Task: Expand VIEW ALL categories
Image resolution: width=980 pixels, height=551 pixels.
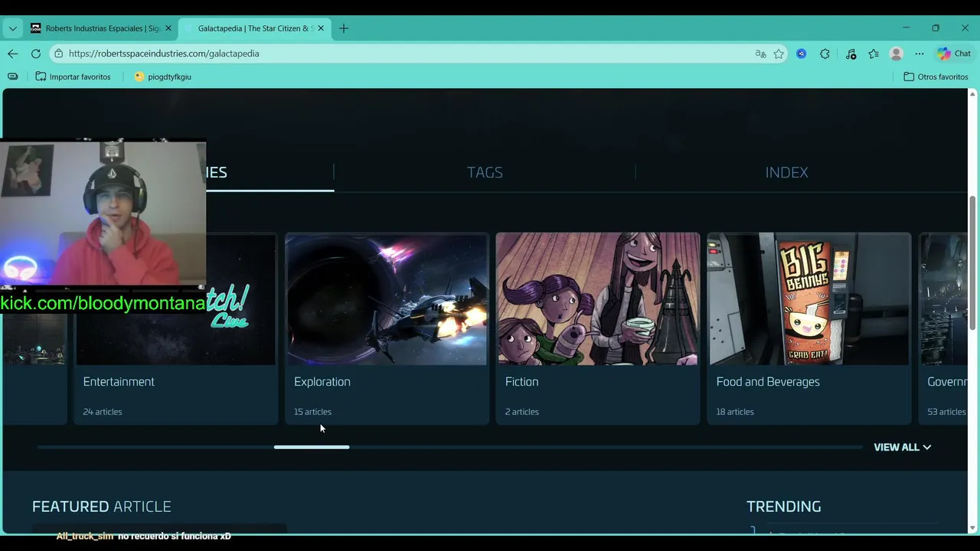Action: pos(902,447)
